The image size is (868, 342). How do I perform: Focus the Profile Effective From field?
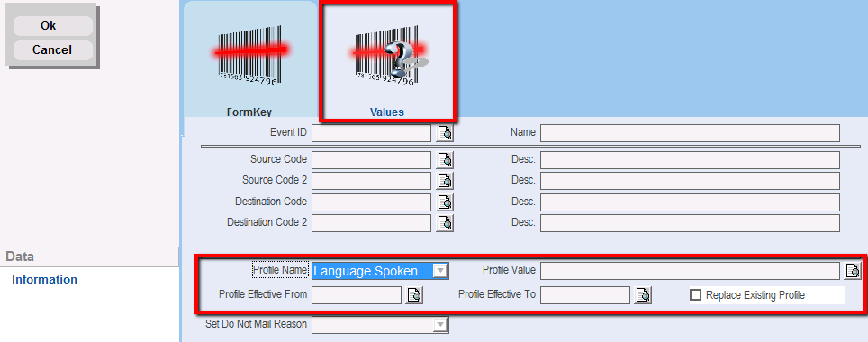click(x=357, y=295)
